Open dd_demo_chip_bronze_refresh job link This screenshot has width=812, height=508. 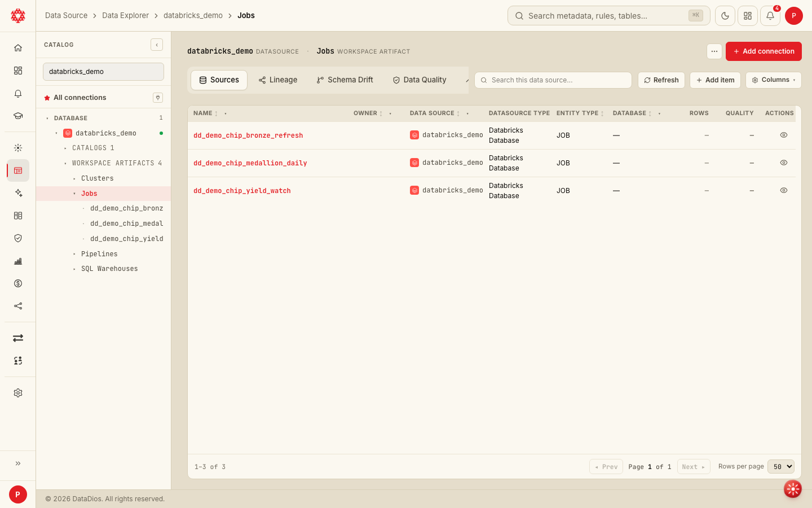tap(248, 135)
